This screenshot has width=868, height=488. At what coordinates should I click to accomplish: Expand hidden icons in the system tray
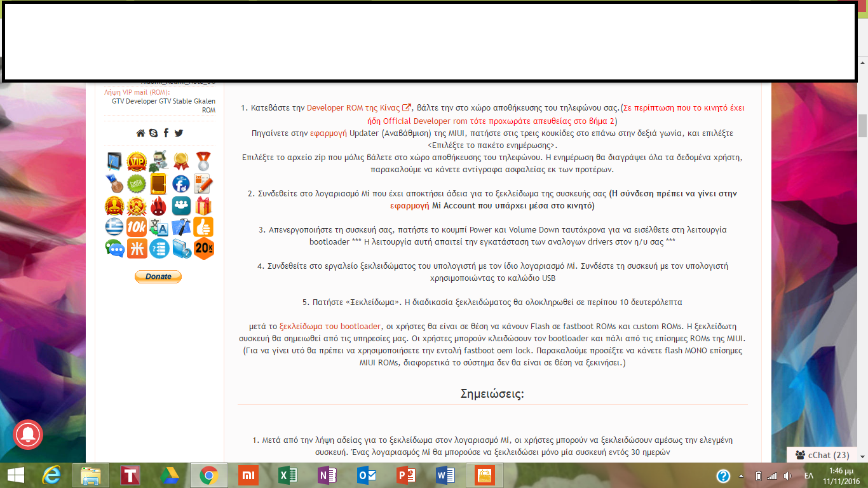click(741, 476)
